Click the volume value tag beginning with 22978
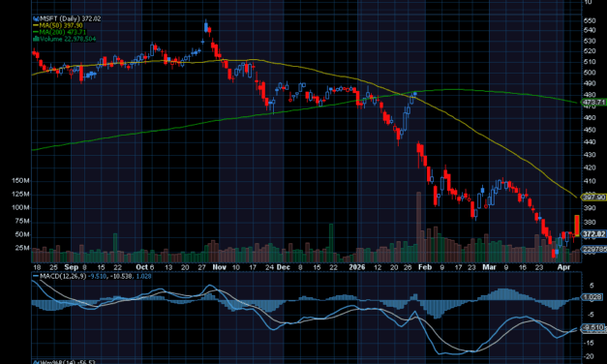 click(594, 250)
